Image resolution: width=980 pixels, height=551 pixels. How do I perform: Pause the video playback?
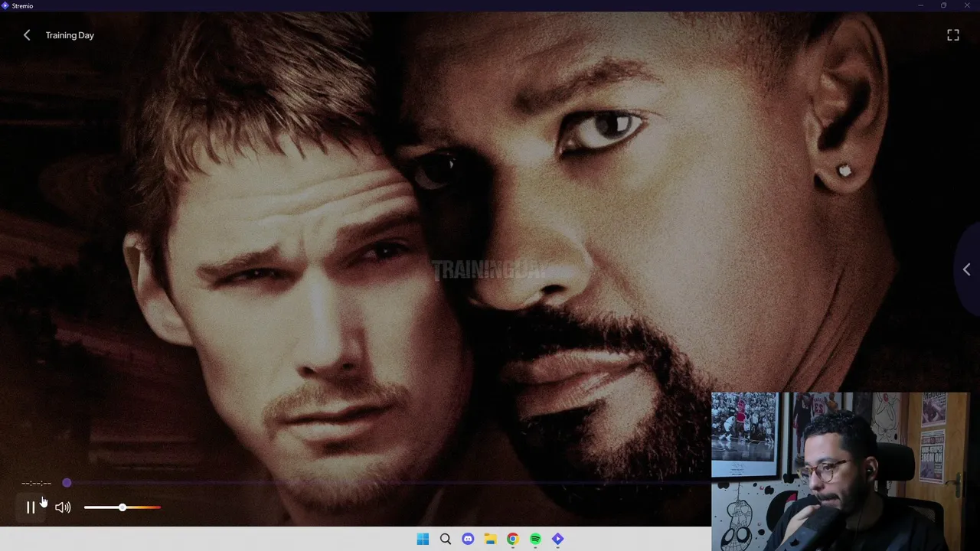click(31, 507)
